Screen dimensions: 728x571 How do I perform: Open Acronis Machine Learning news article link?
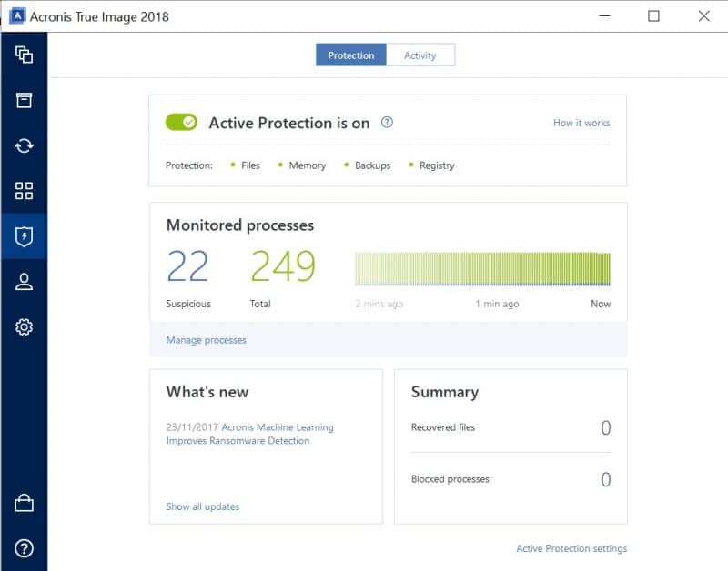249,434
